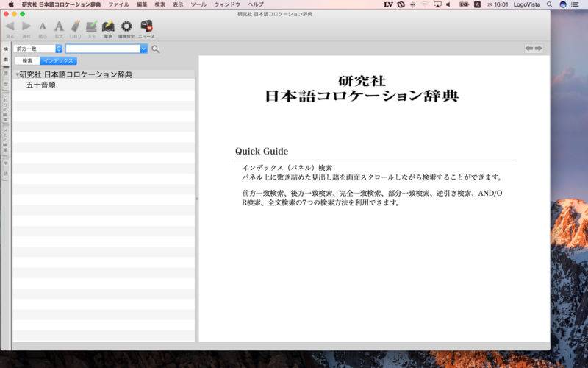Click the input source A icon
Screen dimensions: 588x368
(x=477, y=4)
